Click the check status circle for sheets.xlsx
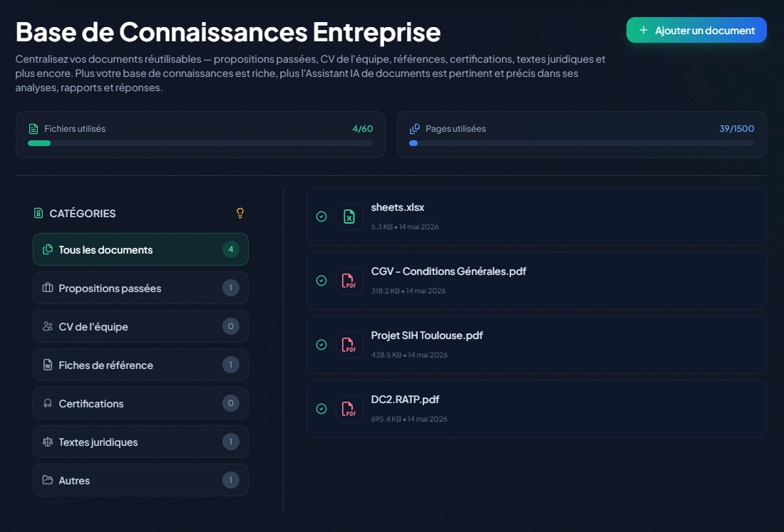 [321, 217]
